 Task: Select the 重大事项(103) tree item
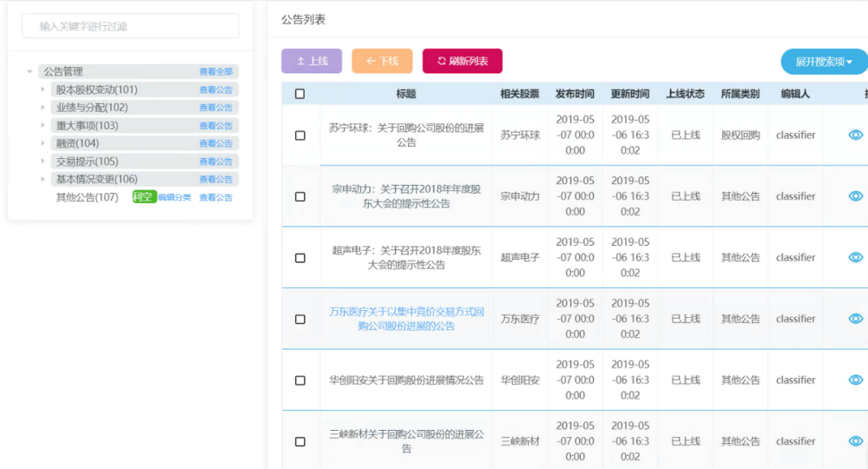coord(87,126)
